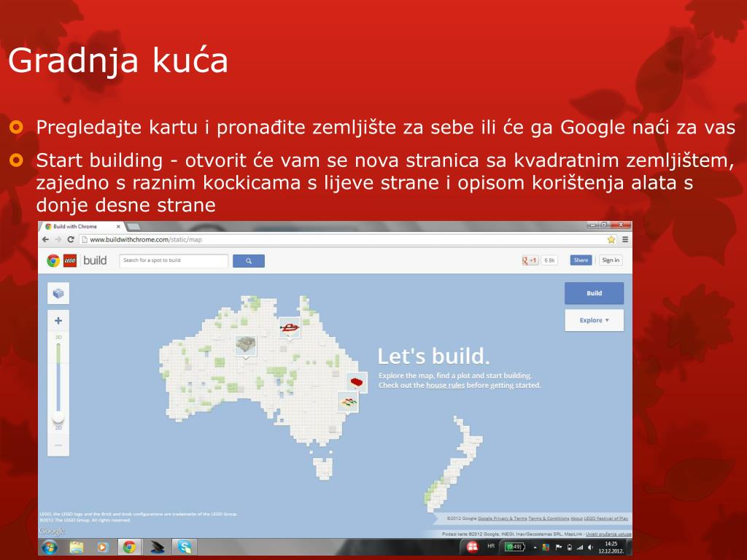Bookmark the page with star icon

(x=611, y=239)
